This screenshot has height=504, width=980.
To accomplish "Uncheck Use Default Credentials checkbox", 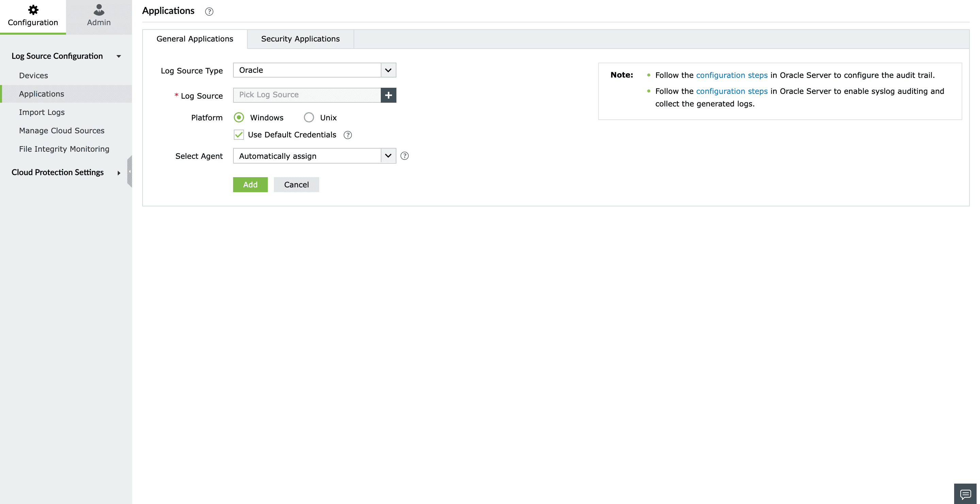I will coord(239,135).
